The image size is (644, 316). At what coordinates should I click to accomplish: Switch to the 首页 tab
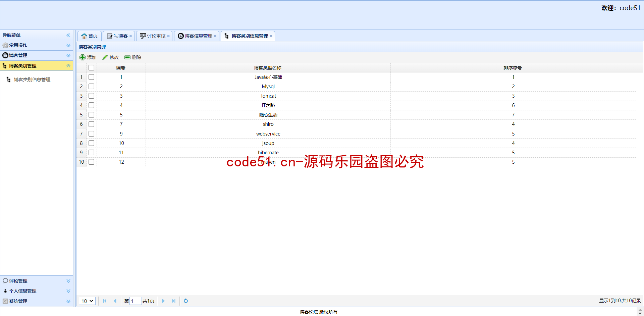90,36
